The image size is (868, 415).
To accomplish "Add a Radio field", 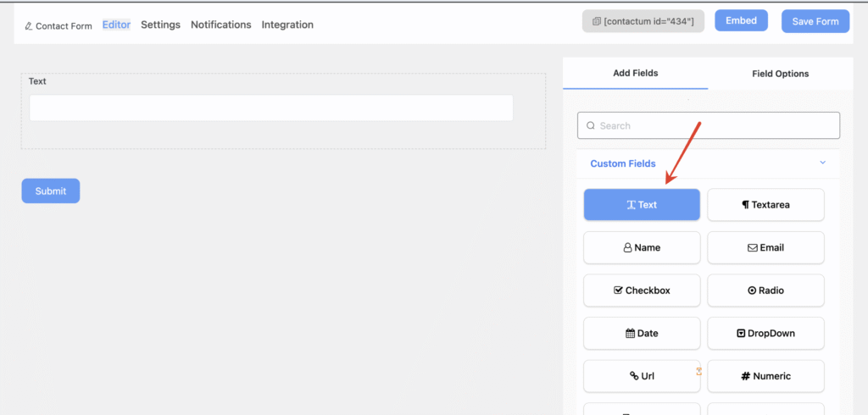I will point(765,290).
